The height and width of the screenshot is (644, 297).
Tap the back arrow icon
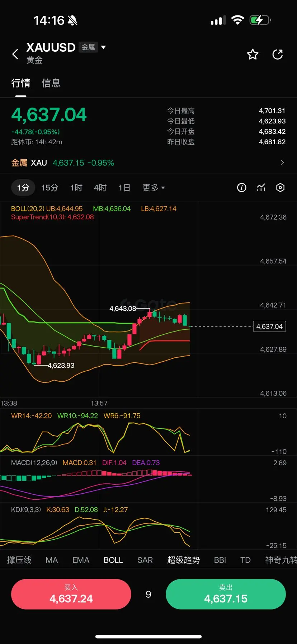(x=15, y=54)
